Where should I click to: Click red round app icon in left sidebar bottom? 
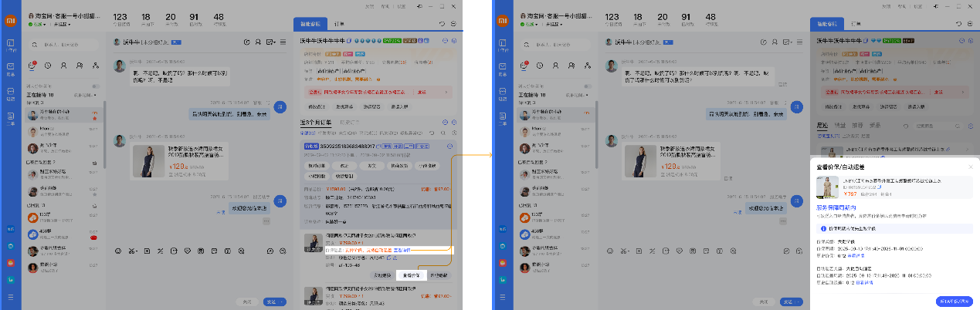tap(11, 262)
